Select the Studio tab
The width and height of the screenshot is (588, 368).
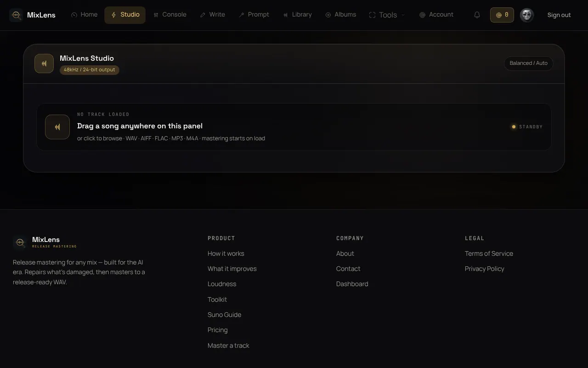[125, 15]
